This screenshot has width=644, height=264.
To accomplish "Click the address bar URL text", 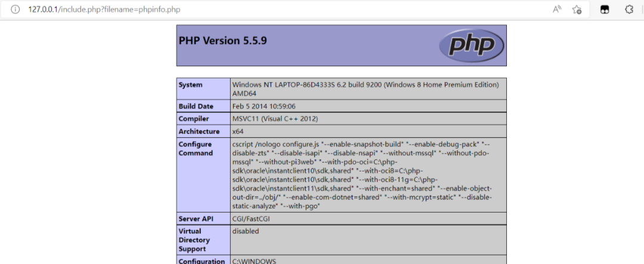I will point(104,10).
